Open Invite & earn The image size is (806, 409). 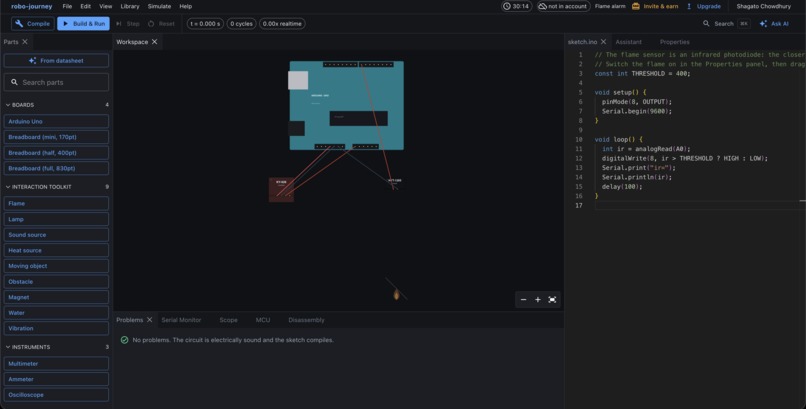tap(655, 7)
